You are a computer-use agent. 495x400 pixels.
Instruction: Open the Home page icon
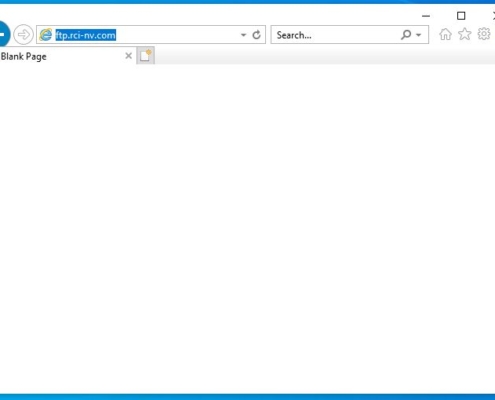click(x=445, y=34)
